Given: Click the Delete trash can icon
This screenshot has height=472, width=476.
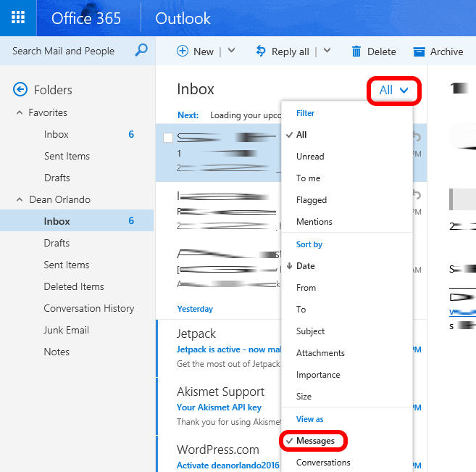Looking at the screenshot, I should 356,51.
